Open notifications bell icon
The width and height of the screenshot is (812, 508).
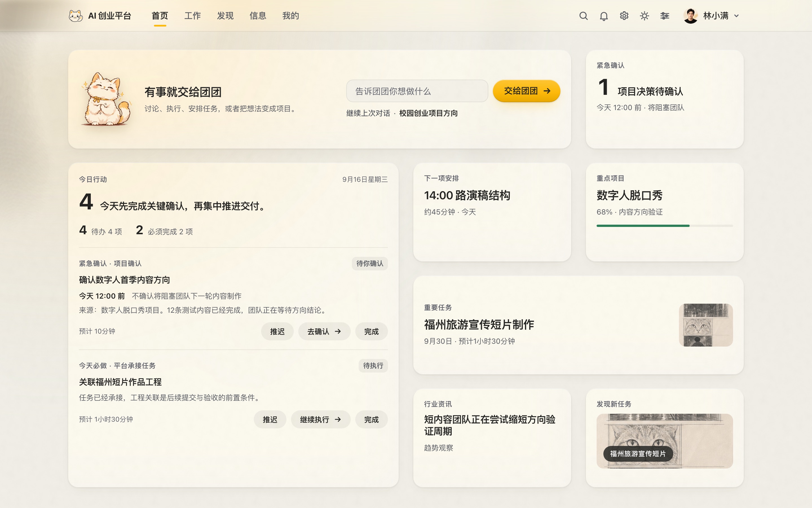[x=604, y=16]
